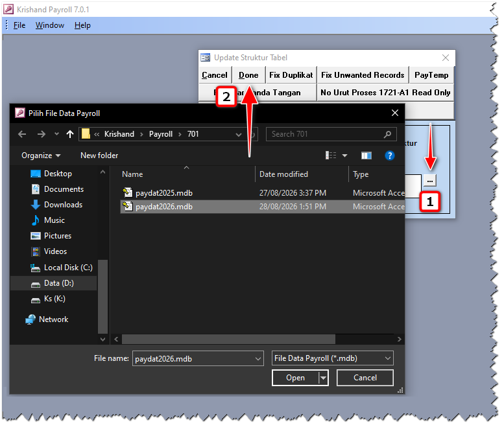The width and height of the screenshot is (504, 427).
Task: Open Downloads in the navigation pane
Action: pos(57,205)
